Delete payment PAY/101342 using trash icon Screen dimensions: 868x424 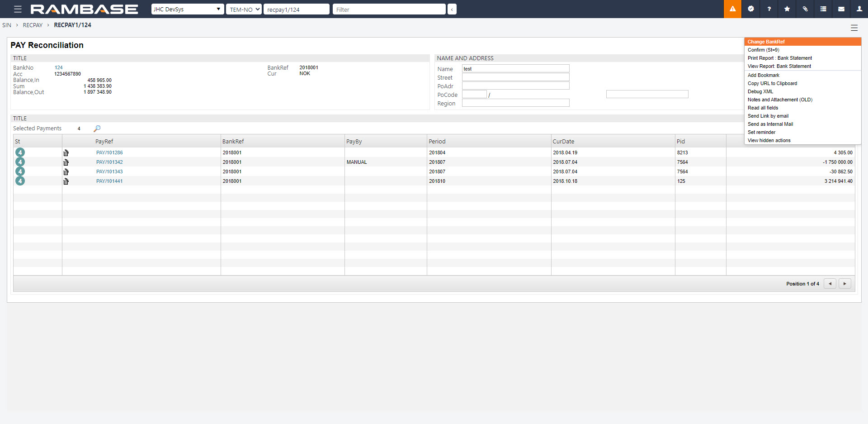[x=66, y=162]
